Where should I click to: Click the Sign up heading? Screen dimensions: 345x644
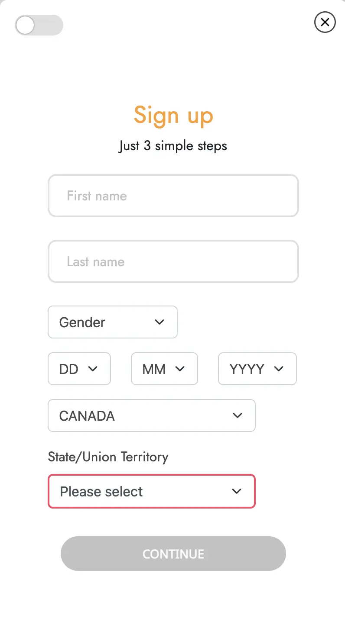[x=173, y=115]
